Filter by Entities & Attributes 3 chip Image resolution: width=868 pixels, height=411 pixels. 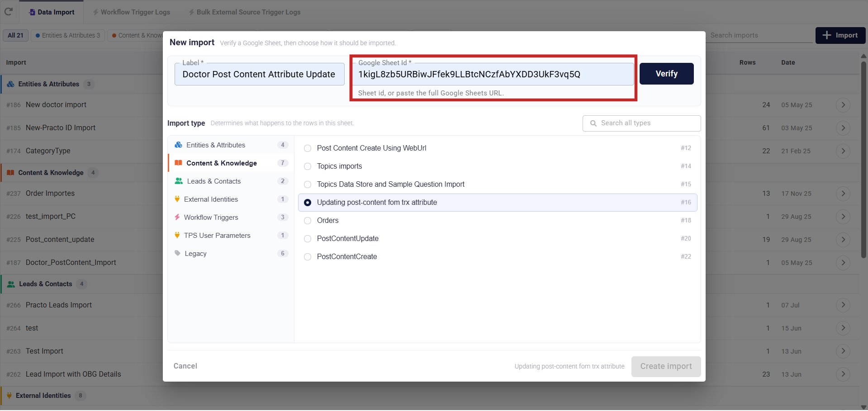click(68, 35)
